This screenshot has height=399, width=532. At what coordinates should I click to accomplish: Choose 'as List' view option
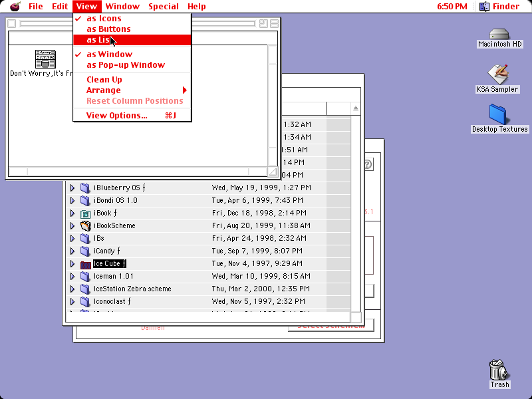tap(132, 40)
